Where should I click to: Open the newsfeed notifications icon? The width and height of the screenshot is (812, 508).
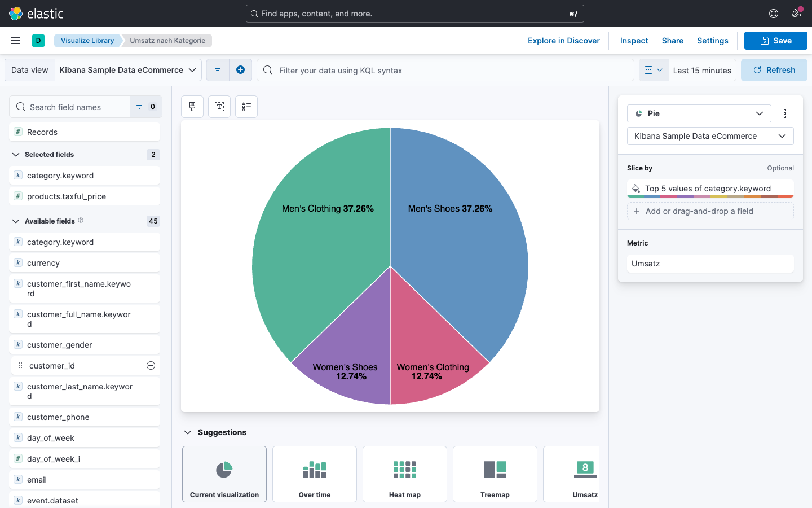[796, 14]
